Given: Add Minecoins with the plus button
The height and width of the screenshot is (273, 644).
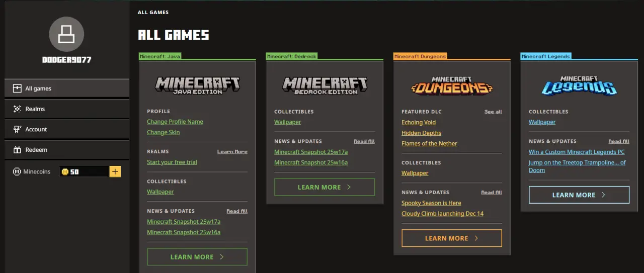Looking at the screenshot, I should click(x=115, y=171).
